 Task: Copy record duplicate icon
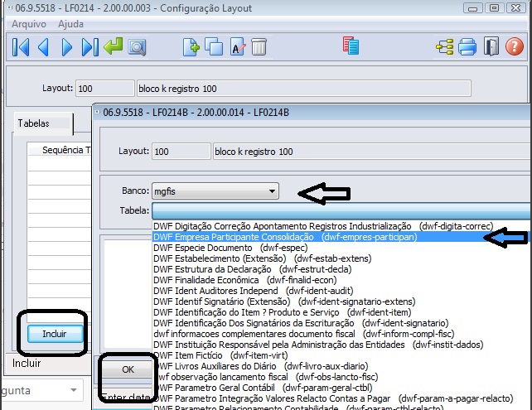point(214,47)
